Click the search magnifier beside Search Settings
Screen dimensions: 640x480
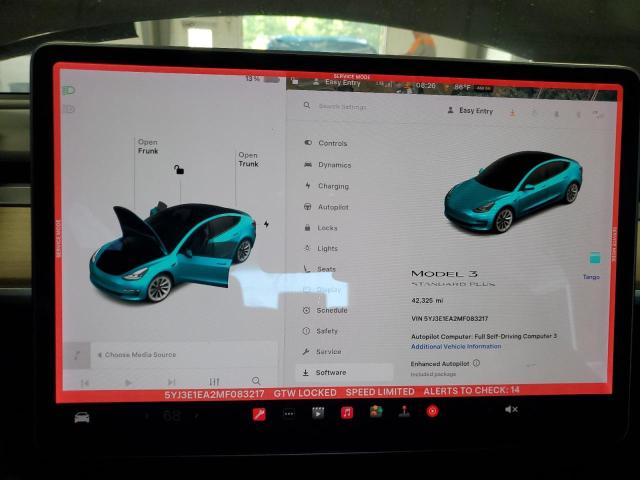[307, 106]
